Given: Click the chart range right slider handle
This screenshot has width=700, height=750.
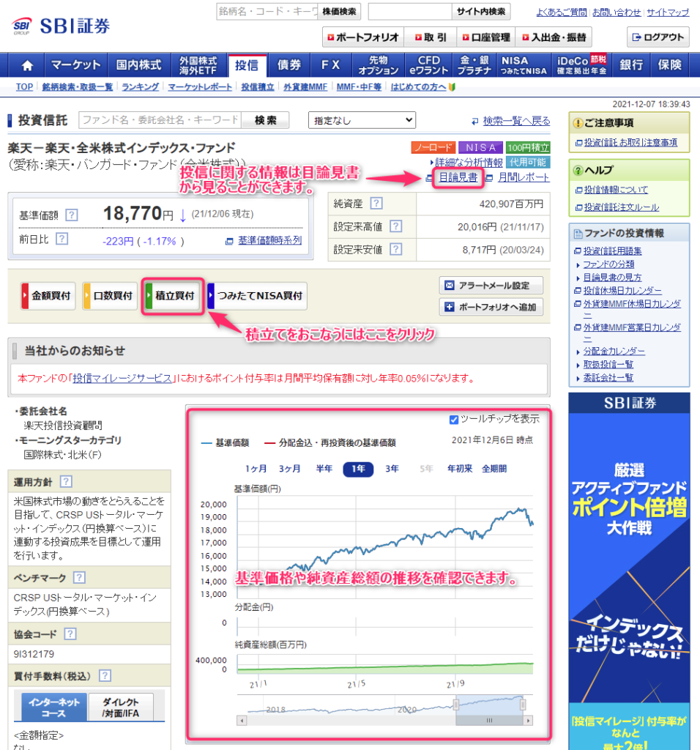Looking at the screenshot, I should pyautogui.click(x=523, y=705).
